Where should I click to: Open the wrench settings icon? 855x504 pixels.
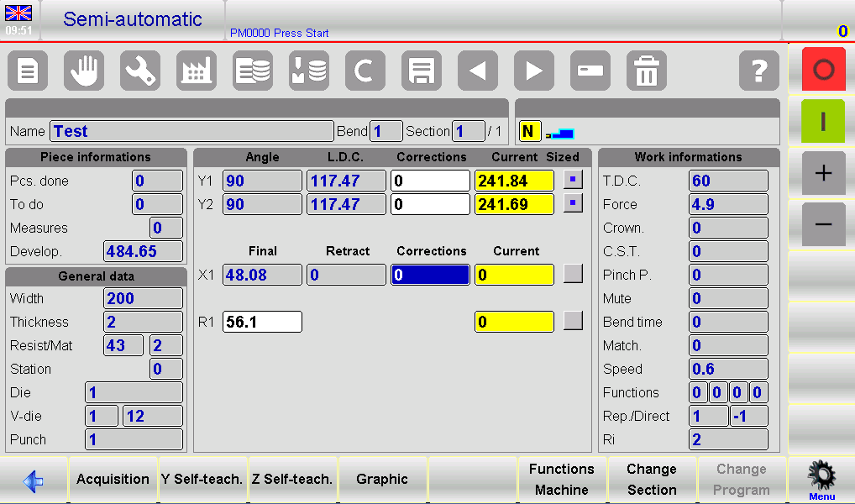click(x=140, y=71)
